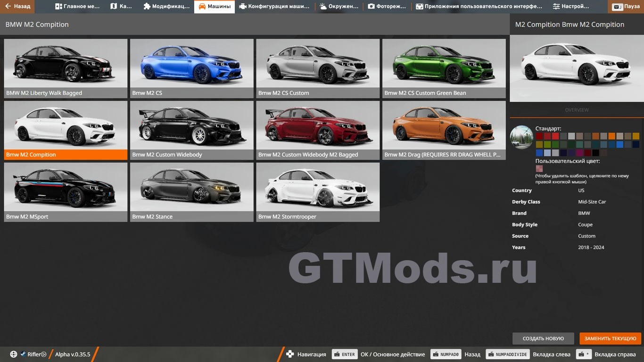Image resolution: width=644 pixels, height=362 pixels.
Task: Click the M2 Compition Bmw M2 Compition title
Action: (570, 25)
